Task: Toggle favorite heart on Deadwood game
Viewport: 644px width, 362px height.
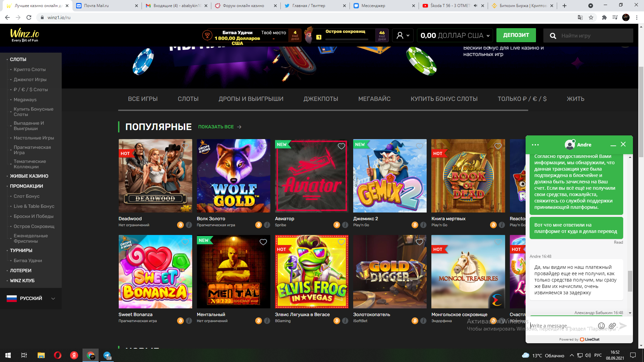Action: coord(185,146)
